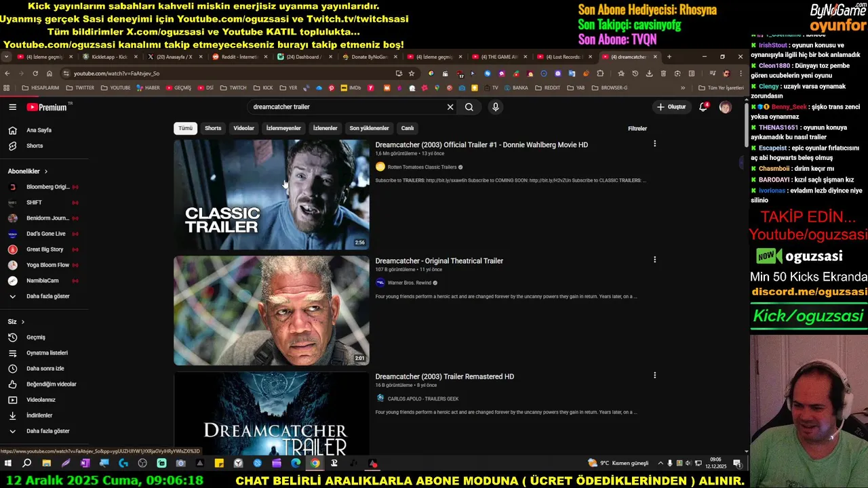Select the Tümü filter chip
Image resolution: width=868 pixels, height=488 pixels.
[x=185, y=128]
